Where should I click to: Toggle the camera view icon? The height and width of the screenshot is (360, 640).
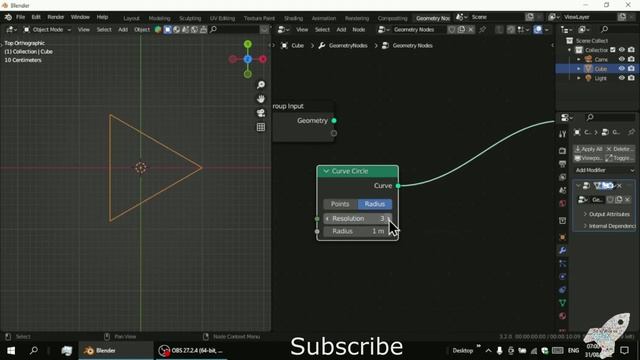coord(261,113)
